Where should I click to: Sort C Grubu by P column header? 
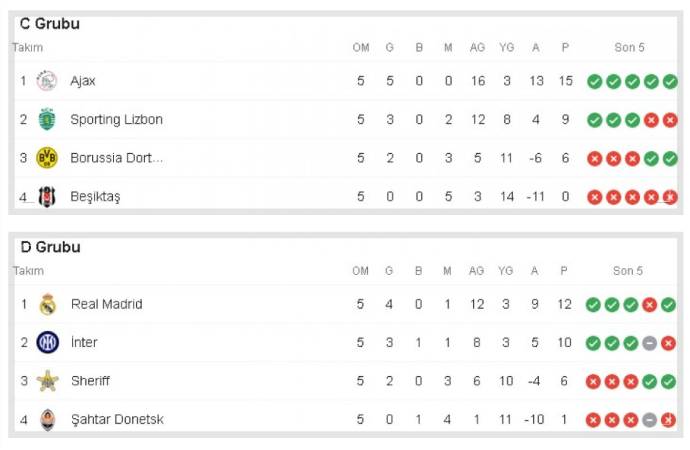(x=565, y=48)
